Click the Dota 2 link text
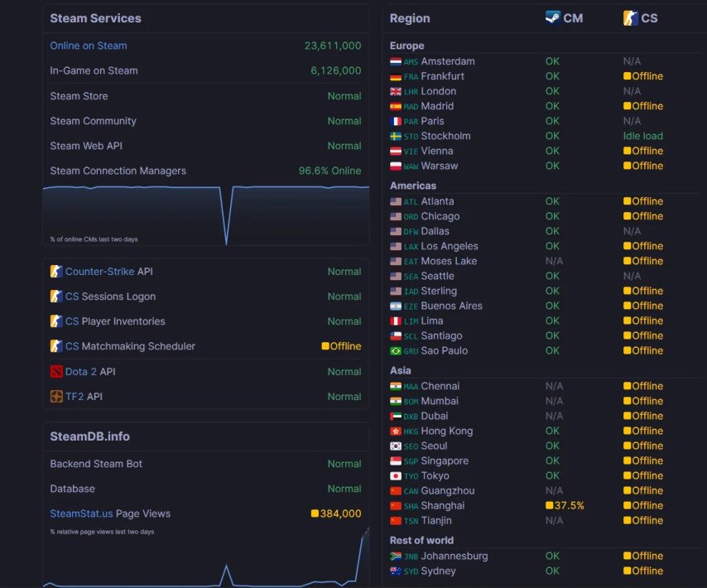This screenshot has height=588, width=707. coord(80,372)
